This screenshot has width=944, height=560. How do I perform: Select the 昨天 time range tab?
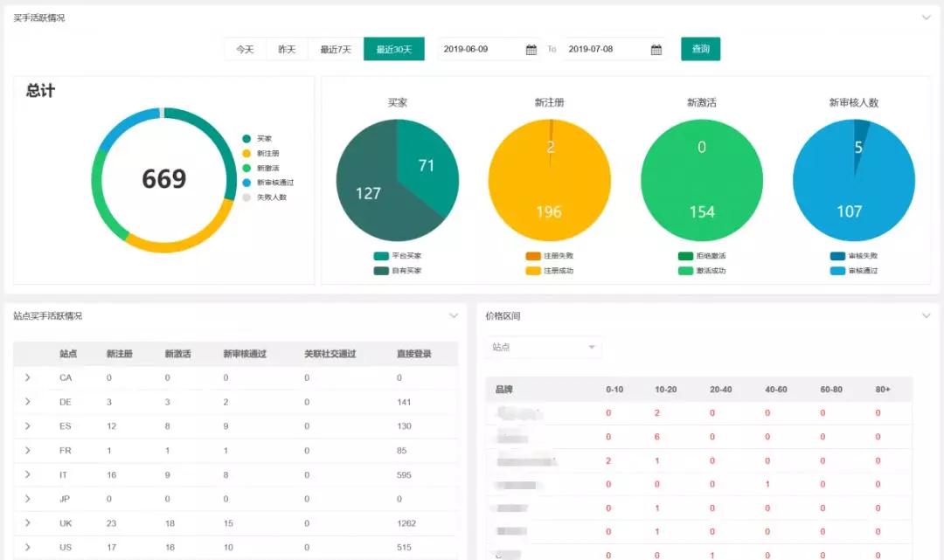288,49
